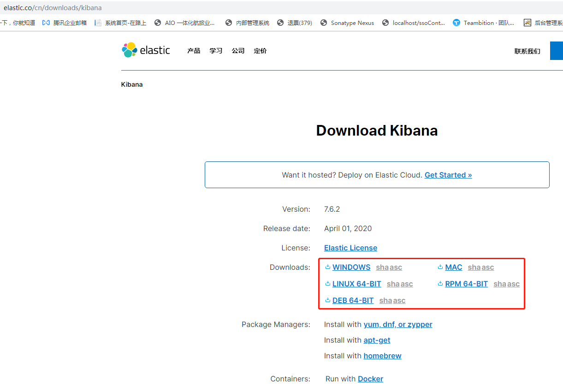The height and width of the screenshot is (392, 563).
Task: Click the RPM 64-BIT download arrow icon
Action: tap(440, 284)
